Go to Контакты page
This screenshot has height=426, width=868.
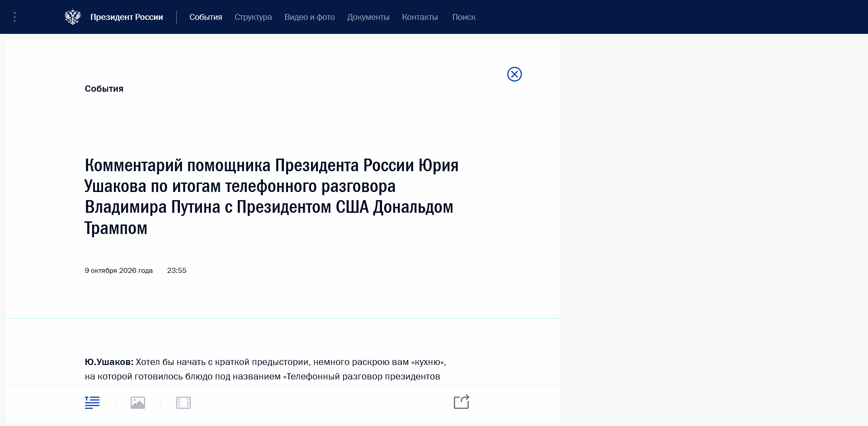420,17
